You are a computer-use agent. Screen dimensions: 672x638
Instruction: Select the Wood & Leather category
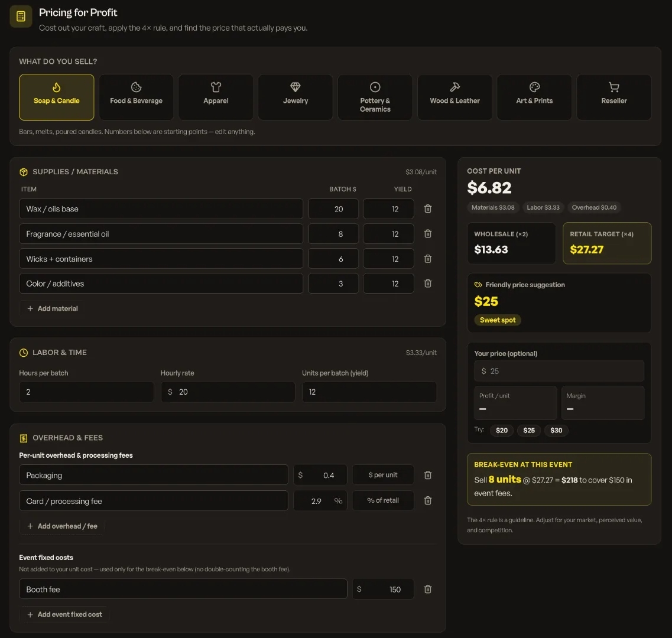pos(455,97)
